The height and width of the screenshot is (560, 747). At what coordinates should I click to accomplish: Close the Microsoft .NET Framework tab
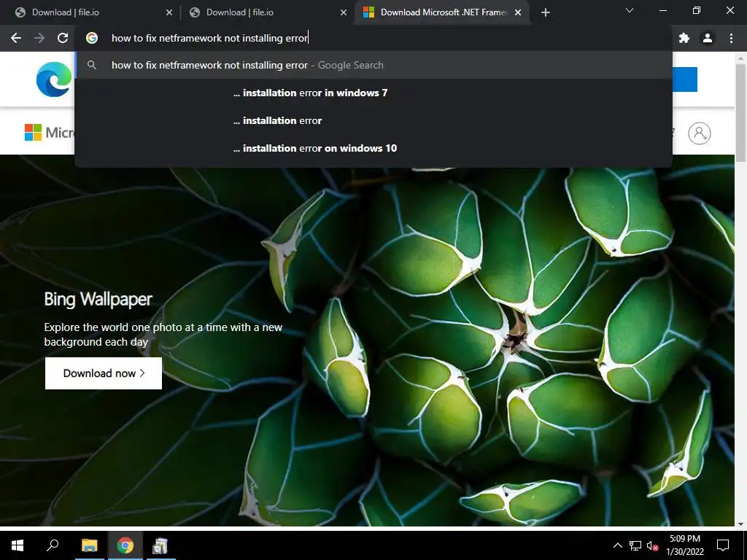click(x=518, y=12)
